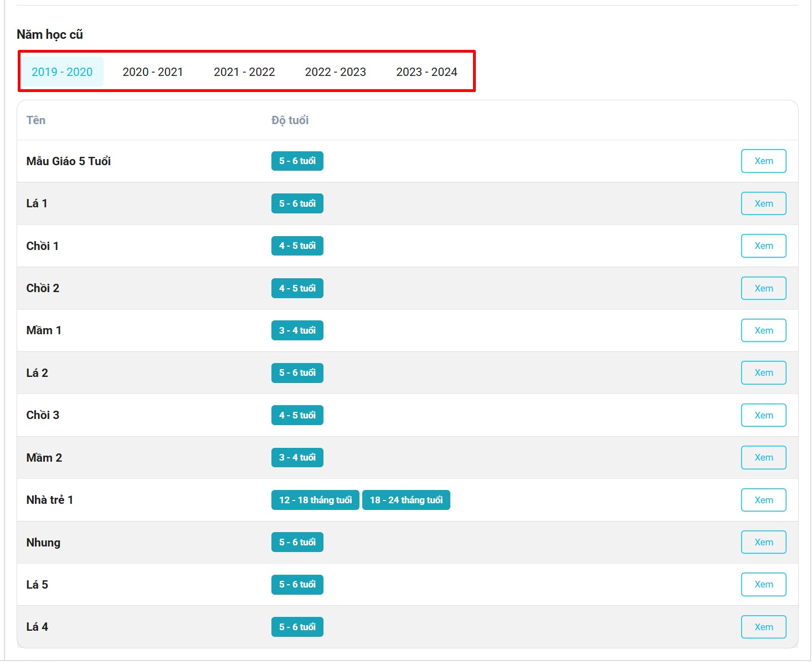The height and width of the screenshot is (664, 812).
Task: Open Mầm 2 using its Xem button
Action: pyautogui.click(x=763, y=458)
